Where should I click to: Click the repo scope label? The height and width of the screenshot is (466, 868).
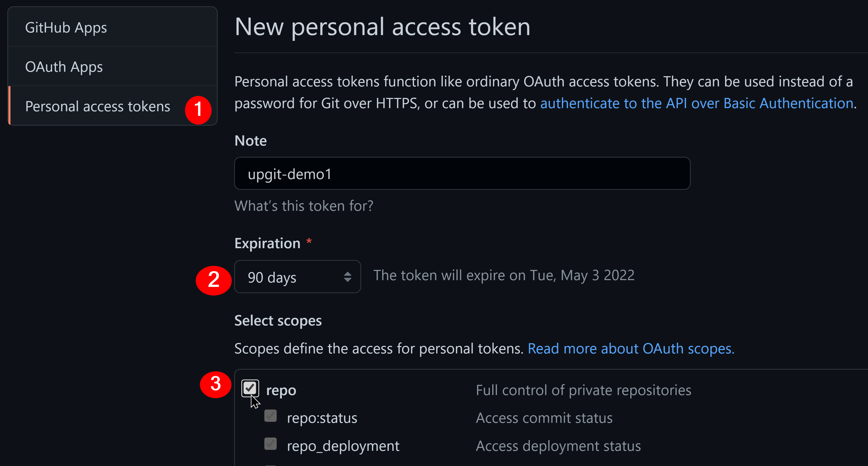tap(281, 391)
